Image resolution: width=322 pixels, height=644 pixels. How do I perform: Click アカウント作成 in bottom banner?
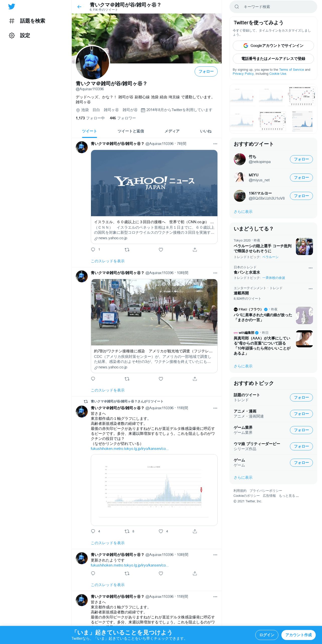point(298,635)
